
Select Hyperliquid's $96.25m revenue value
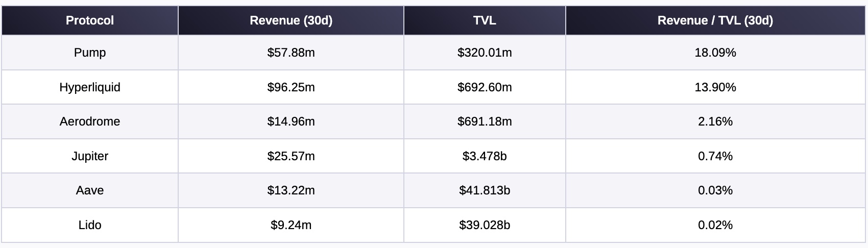291,87
